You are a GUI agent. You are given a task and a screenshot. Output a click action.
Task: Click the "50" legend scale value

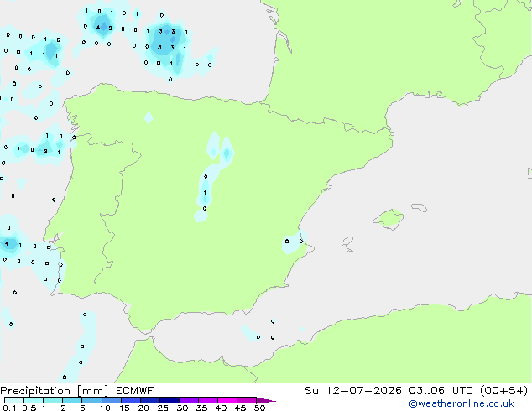pos(259,408)
